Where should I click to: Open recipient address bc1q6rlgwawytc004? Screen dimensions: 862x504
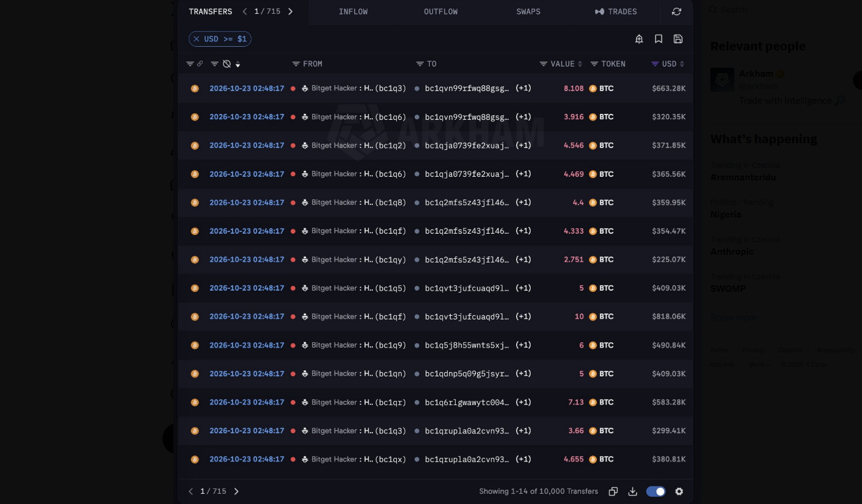coord(467,403)
